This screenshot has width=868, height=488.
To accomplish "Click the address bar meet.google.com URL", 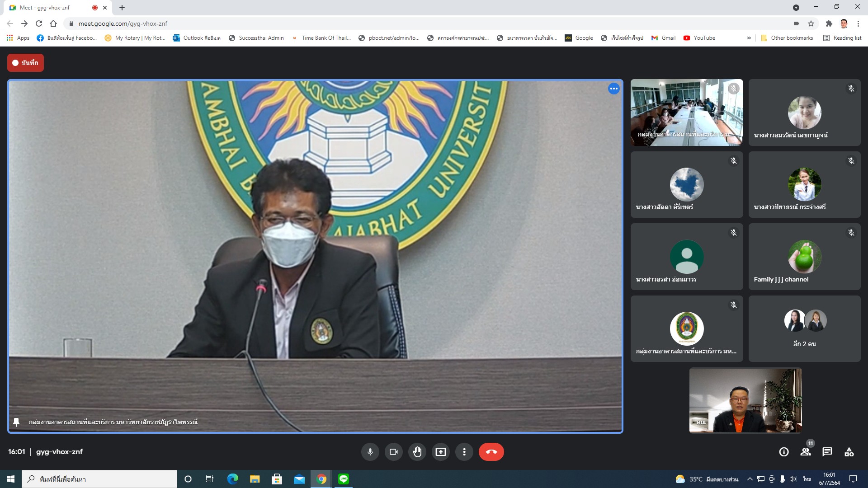I will 123,23.
